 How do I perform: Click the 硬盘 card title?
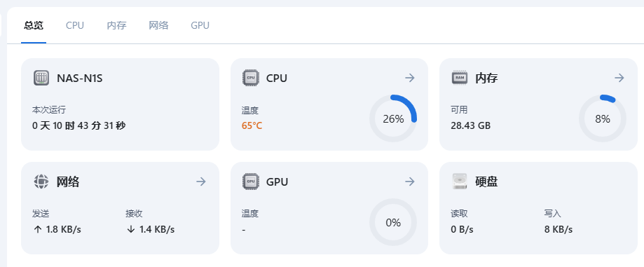486,181
